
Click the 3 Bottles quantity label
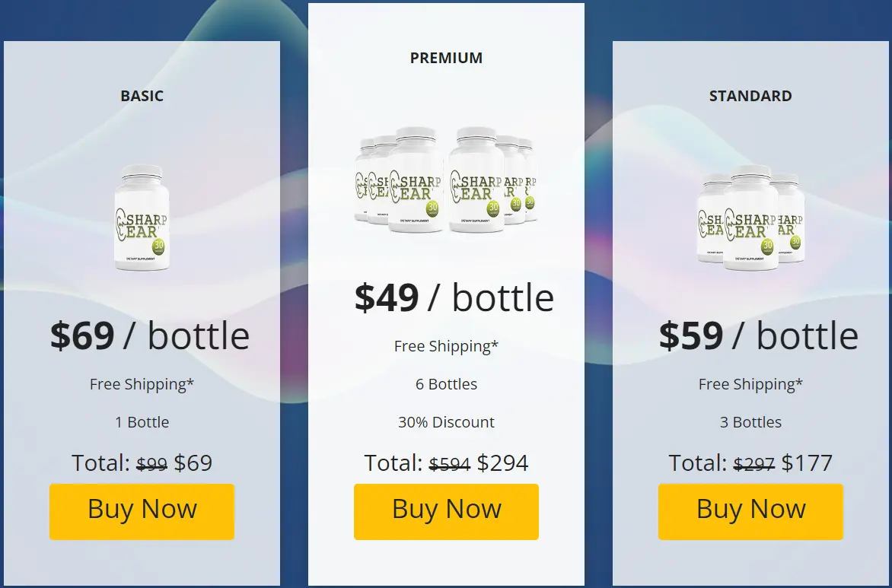coord(750,422)
